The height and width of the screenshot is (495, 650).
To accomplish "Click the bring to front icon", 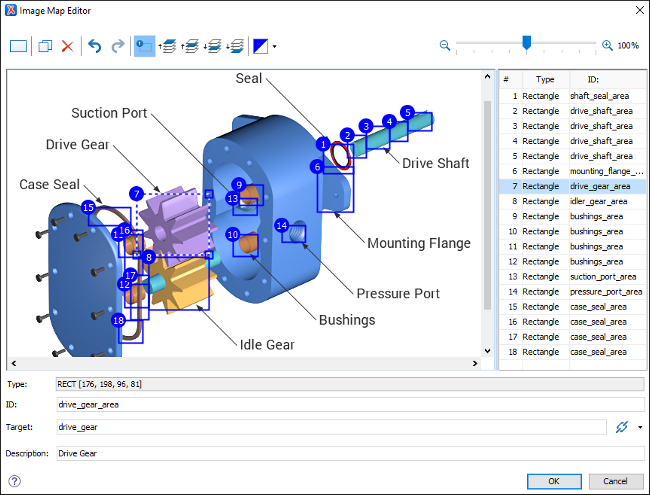I will pyautogui.click(x=169, y=46).
